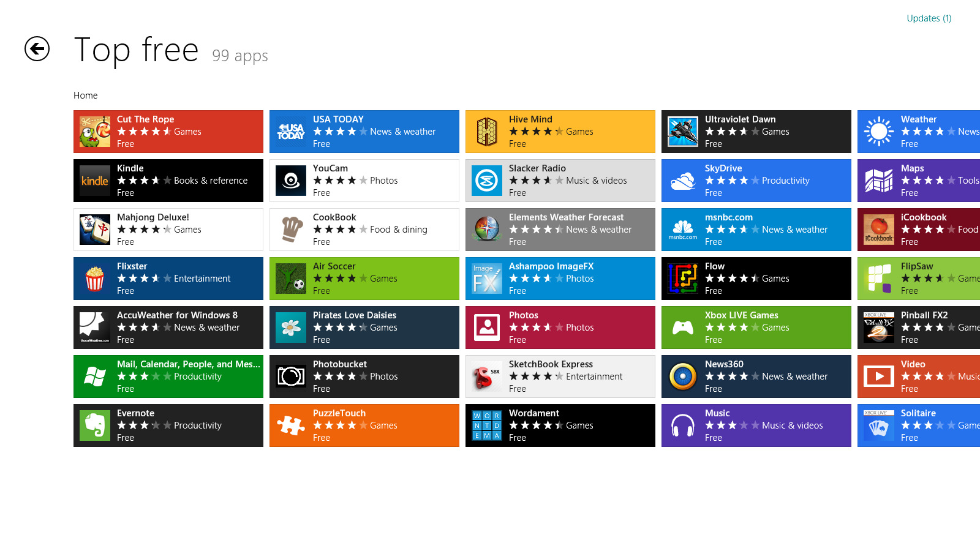Select the Mahjong Deluxe! tile icon

click(x=95, y=230)
